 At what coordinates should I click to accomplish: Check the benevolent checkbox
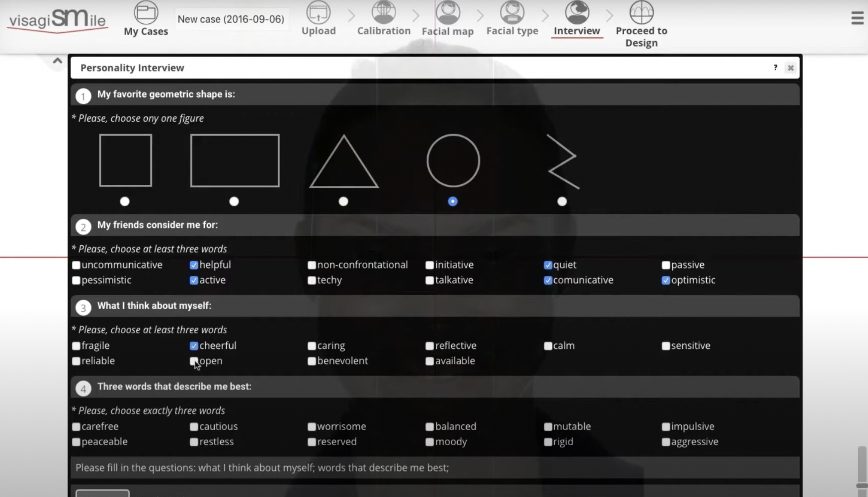pos(312,361)
